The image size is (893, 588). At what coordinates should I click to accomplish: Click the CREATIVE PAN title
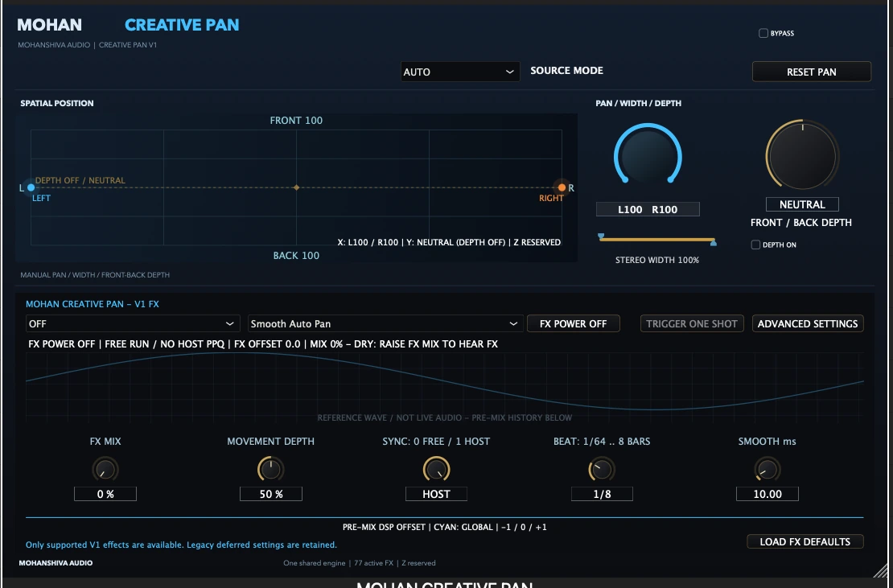pyautogui.click(x=182, y=24)
